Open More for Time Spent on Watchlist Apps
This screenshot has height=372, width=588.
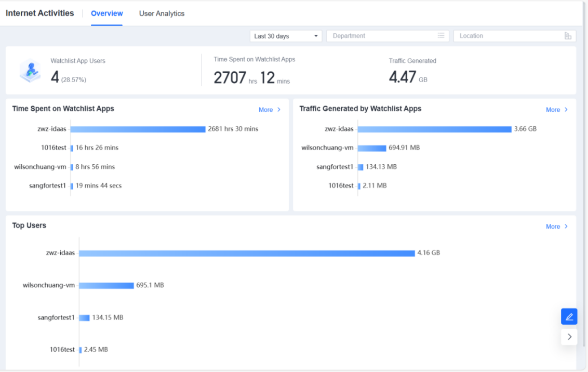[270, 110]
